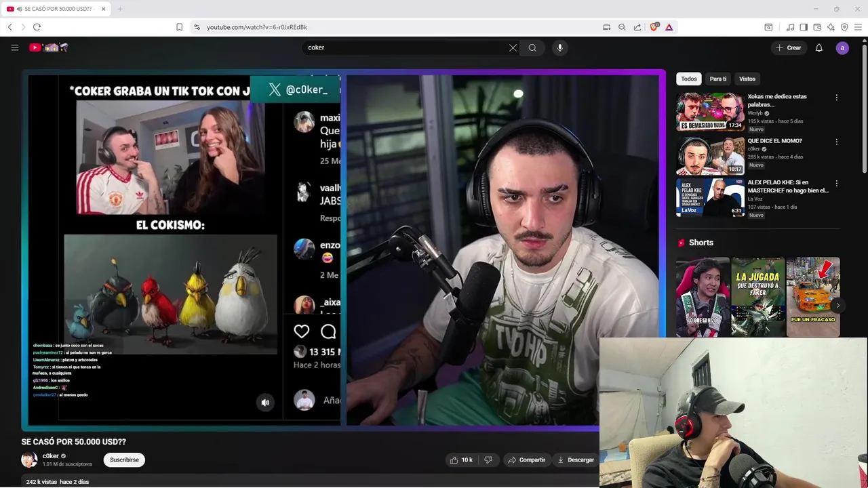868x488 pixels.
Task: Bookmark this page with bookmark icon
Action: (x=179, y=27)
